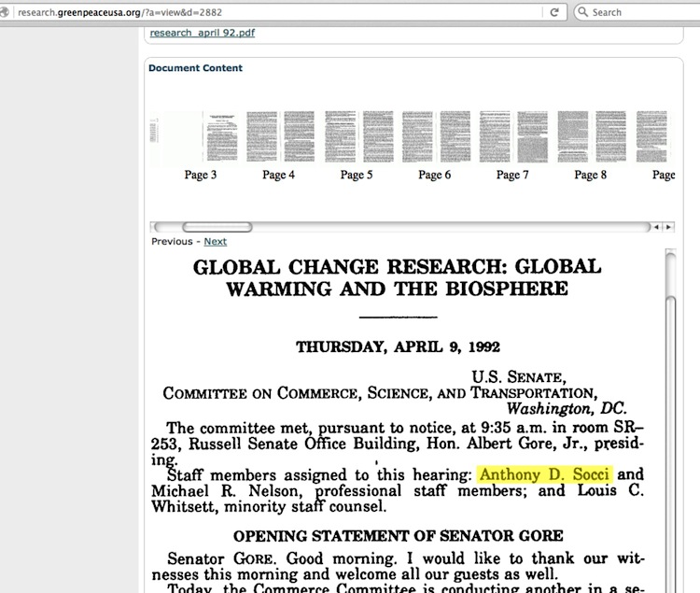Open the Page 5 thumbnail
700x593 pixels.
pyautogui.click(x=357, y=139)
